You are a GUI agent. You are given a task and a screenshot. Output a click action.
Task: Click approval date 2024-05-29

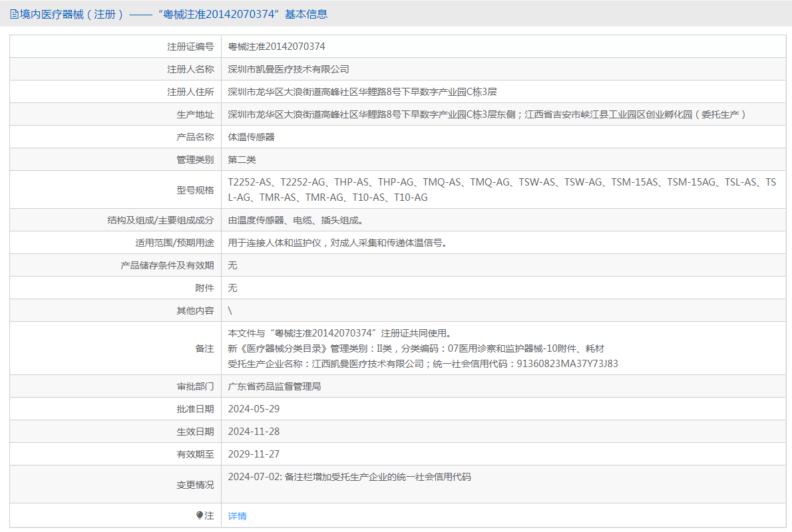(254, 409)
